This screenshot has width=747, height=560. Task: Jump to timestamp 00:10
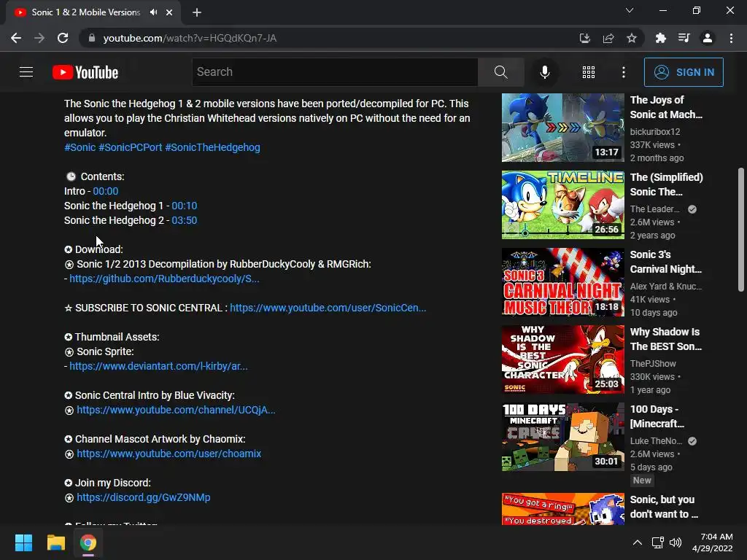pos(184,206)
